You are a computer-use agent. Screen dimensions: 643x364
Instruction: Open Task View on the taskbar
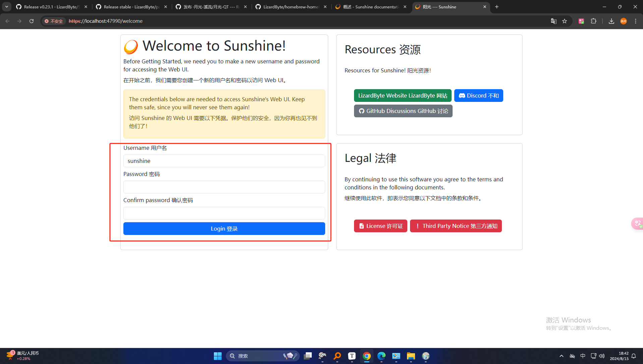click(x=308, y=356)
